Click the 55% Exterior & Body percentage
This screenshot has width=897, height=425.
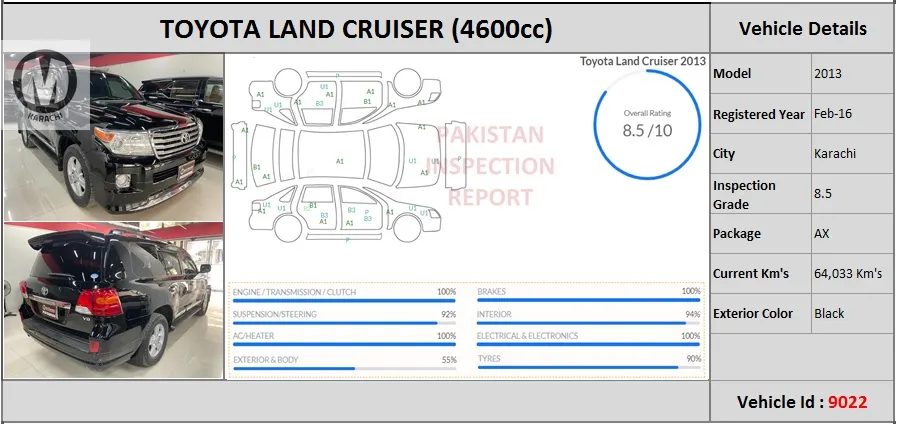point(449,360)
